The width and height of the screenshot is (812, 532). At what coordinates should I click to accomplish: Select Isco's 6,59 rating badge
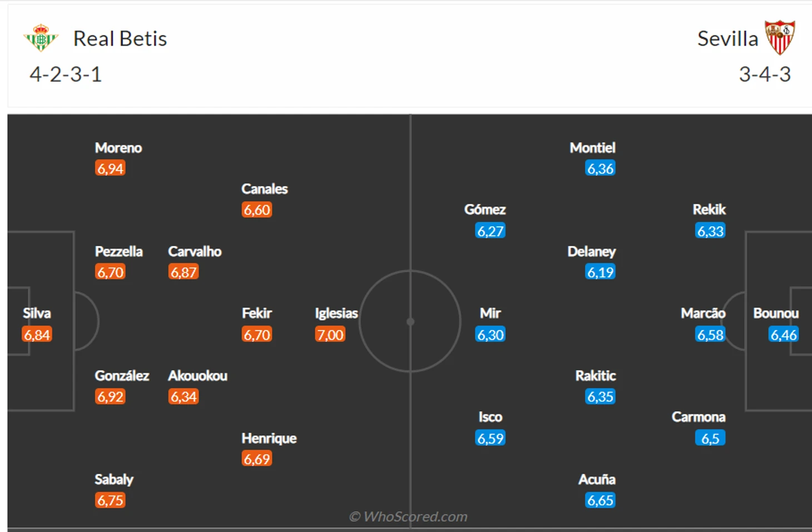pyautogui.click(x=491, y=438)
